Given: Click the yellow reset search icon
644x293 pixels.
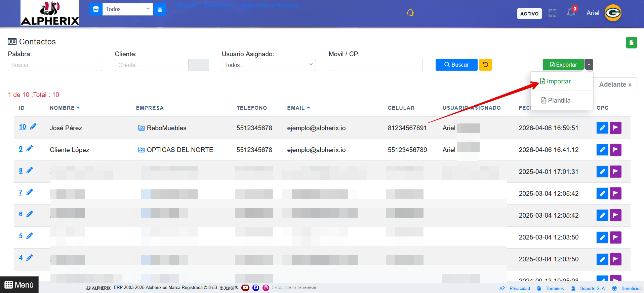Looking at the screenshot, I should click(485, 65).
